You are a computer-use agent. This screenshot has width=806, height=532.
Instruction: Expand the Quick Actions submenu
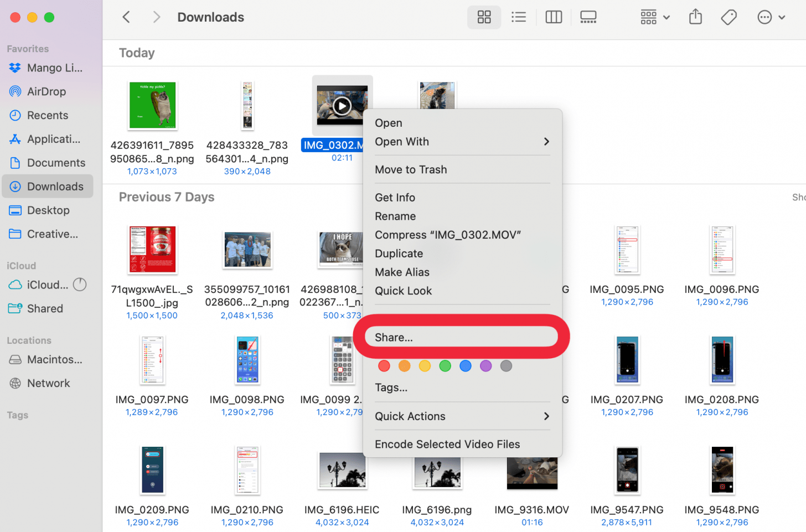point(462,416)
